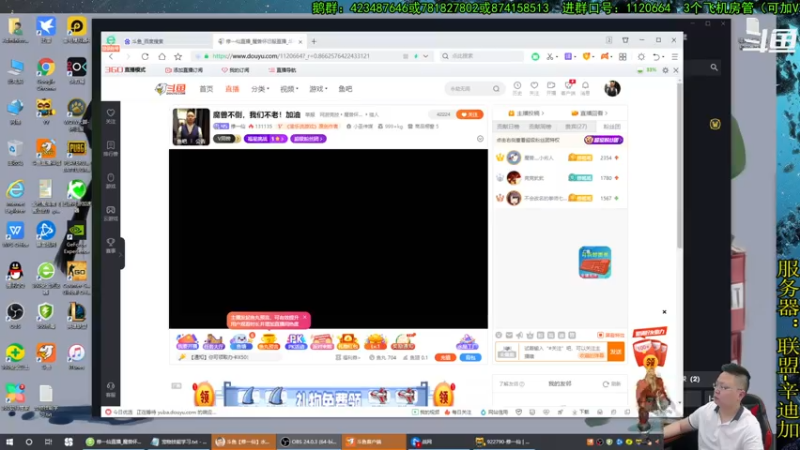Switch to 贵宾(27) chat tab
Image resolution: width=800 pixels, height=450 pixels.
tap(576, 127)
